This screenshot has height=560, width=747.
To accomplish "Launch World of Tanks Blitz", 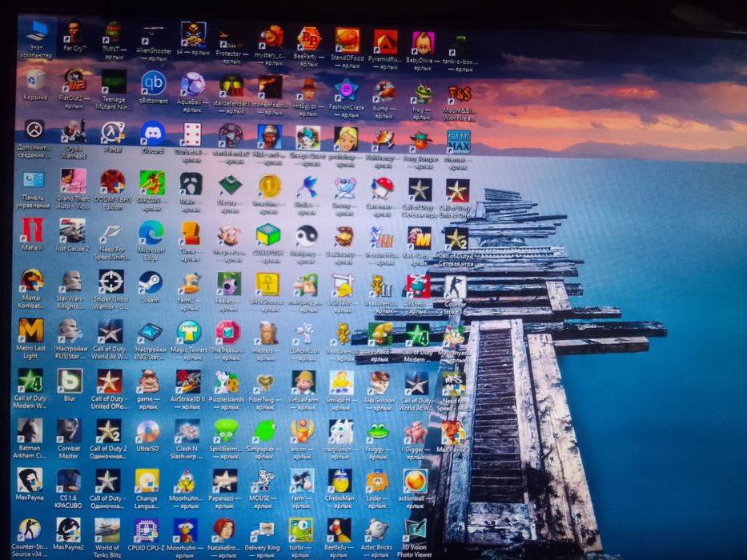I will point(107,530).
